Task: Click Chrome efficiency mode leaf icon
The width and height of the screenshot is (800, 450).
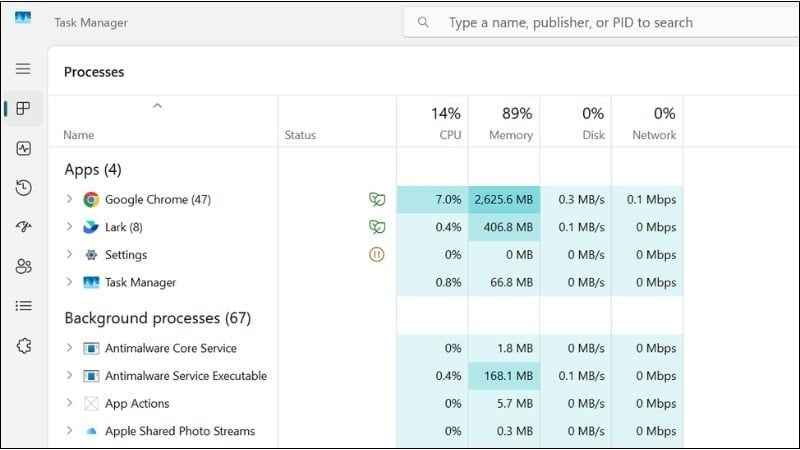Action: [x=377, y=199]
